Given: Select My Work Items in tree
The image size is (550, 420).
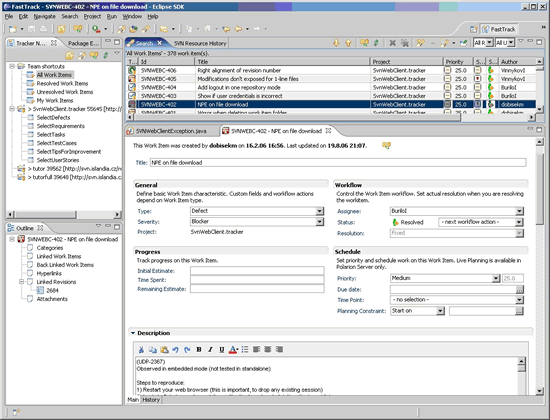Looking at the screenshot, I should point(55,100).
